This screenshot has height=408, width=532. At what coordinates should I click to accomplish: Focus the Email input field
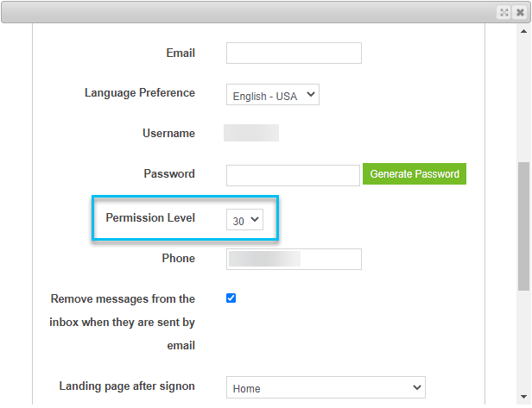pos(294,53)
